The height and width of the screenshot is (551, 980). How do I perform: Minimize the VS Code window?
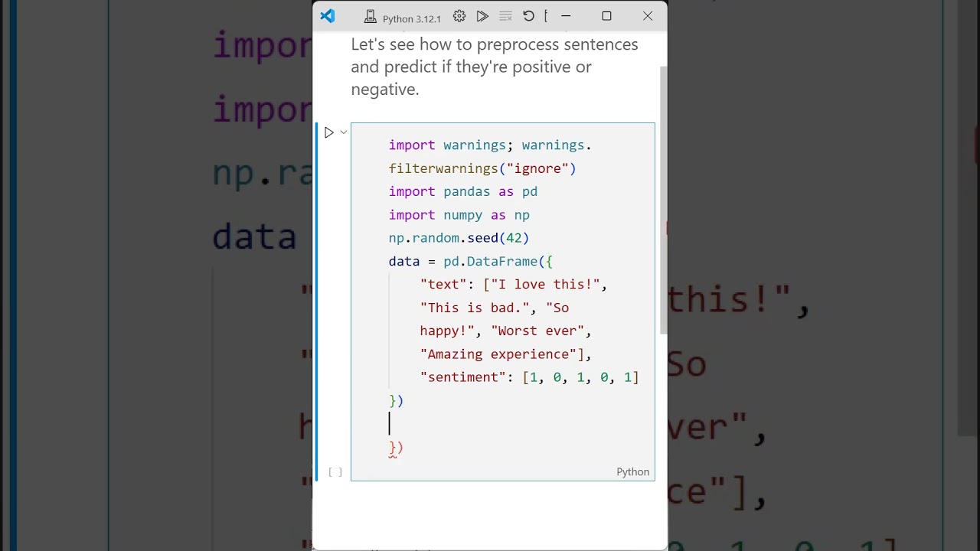[x=566, y=16]
